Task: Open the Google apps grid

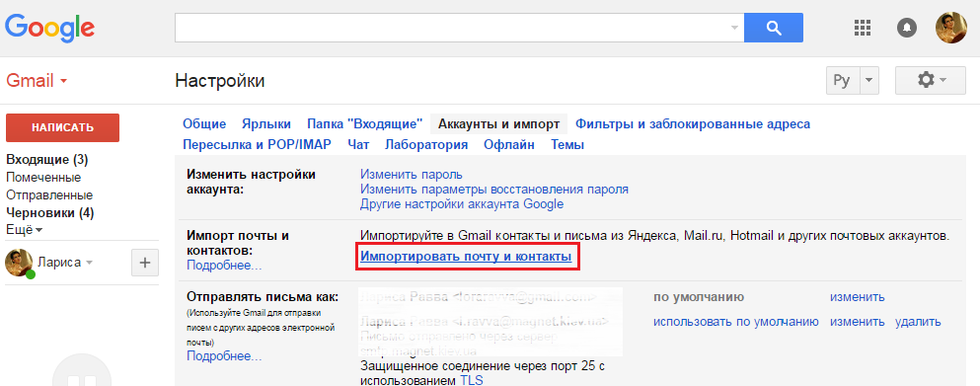Action: click(x=863, y=28)
